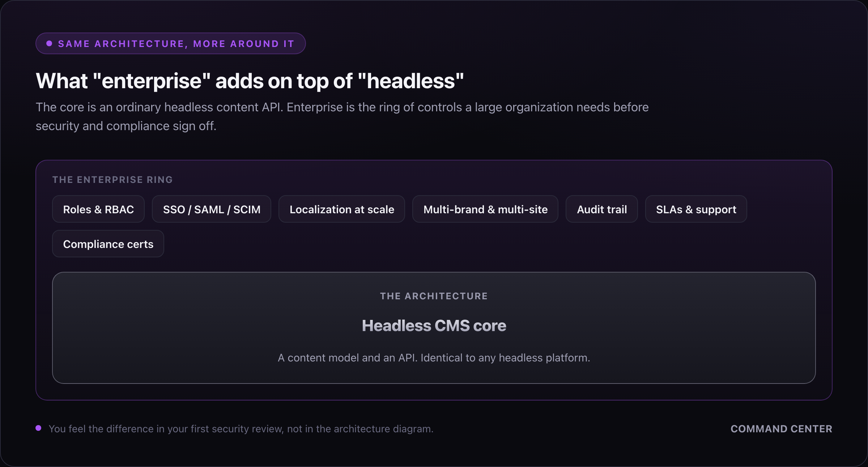Viewport: 868px width, 467px height.
Task: Open the Localization at scale chip
Action: [342, 209]
